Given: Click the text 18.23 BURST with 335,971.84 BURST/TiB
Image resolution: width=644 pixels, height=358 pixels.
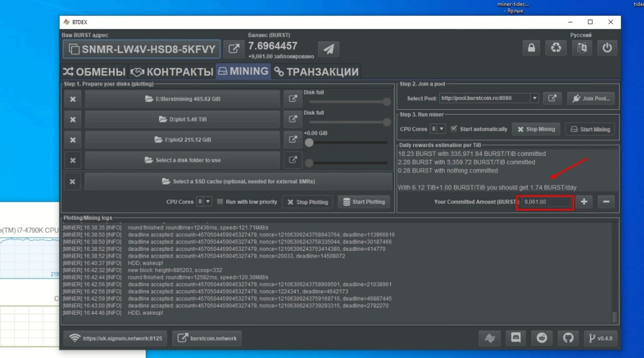Looking at the screenshot, I should 471,154.
